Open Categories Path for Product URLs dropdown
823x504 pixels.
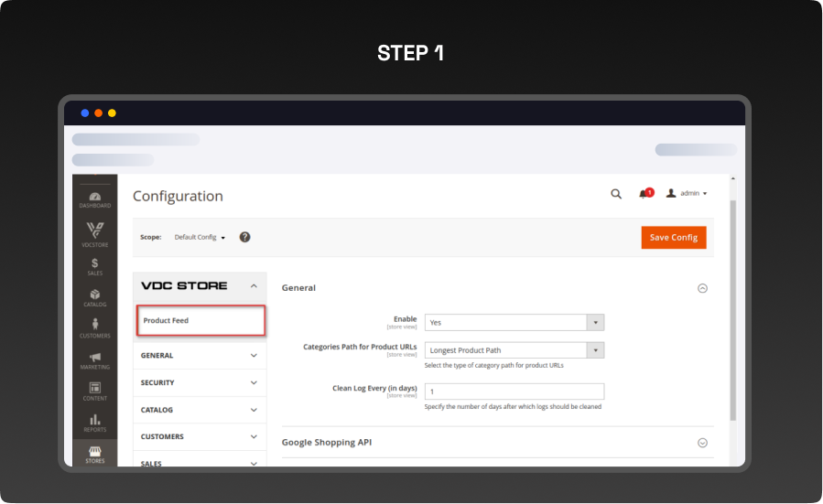pyautogui.click(x=514, y=350)
